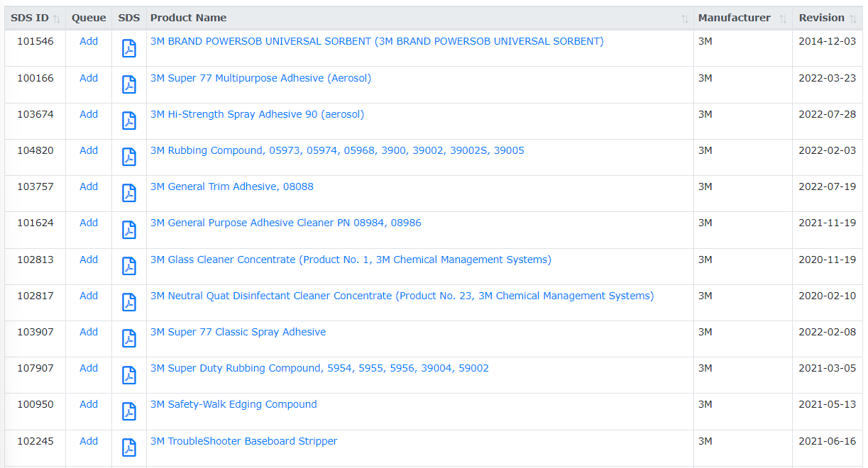Select revision date 2022-07-28
Image resolution: width=868 pixels, height=468 pixels.
tap(828, 114)
